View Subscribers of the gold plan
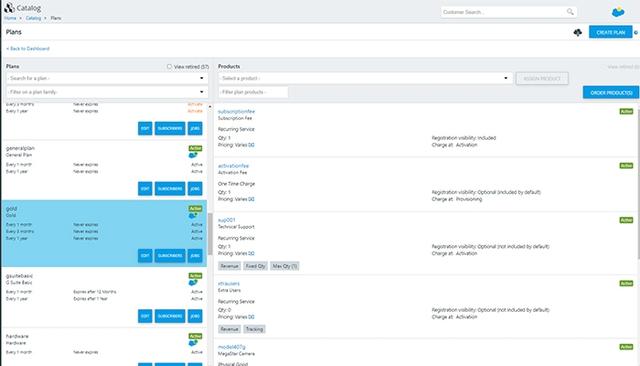Screen dimensions: 640x366 170,256
